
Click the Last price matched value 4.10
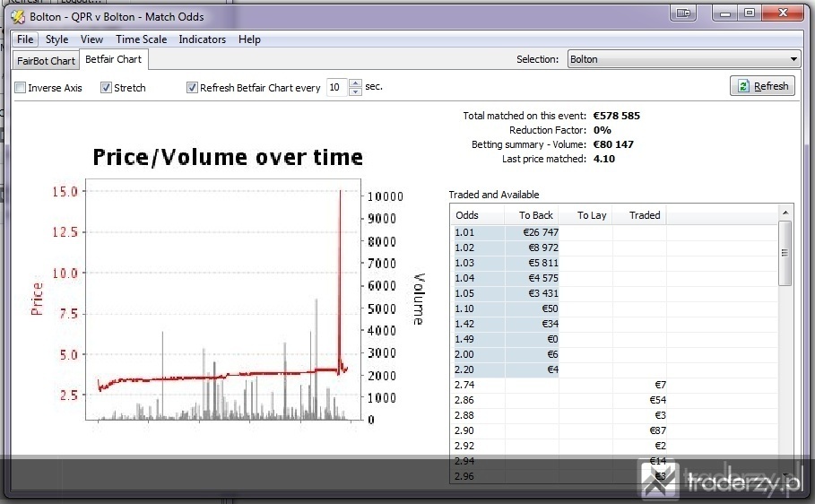[604, 159]
